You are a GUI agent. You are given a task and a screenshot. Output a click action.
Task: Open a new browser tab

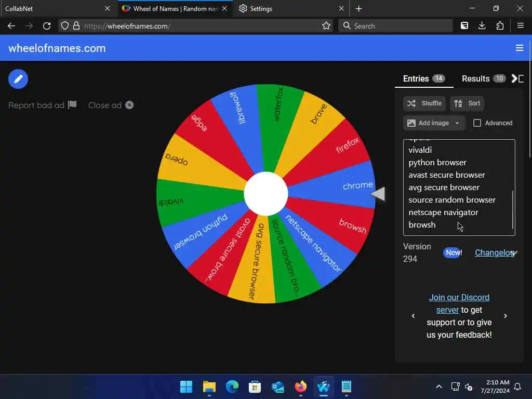[x=358, y=8]
